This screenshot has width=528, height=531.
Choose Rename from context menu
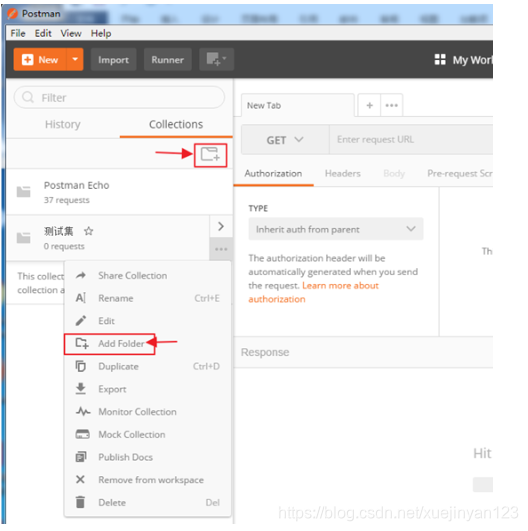click(148, 298)
